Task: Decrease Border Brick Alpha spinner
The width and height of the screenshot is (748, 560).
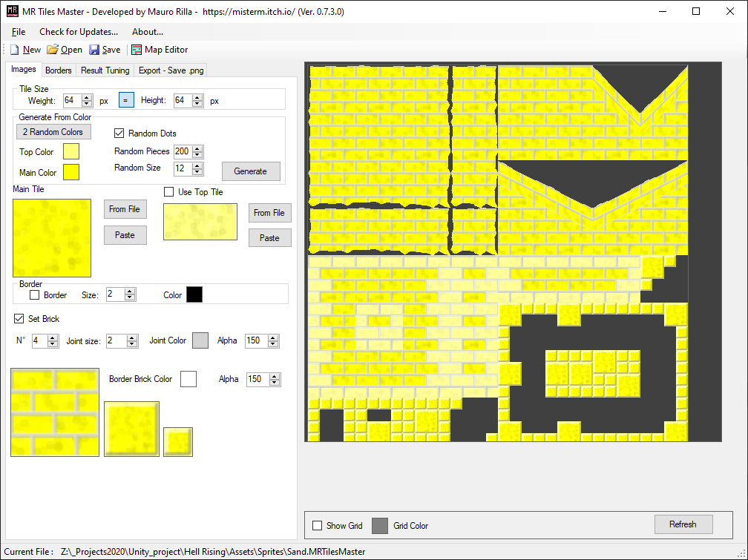Action: coord(275,383)
